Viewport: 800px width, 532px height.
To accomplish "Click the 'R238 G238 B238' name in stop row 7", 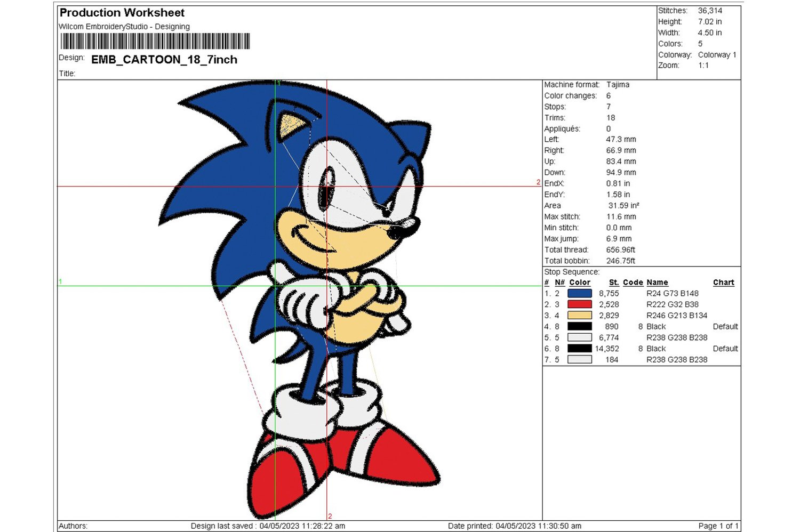I will (x=677, y=360).
